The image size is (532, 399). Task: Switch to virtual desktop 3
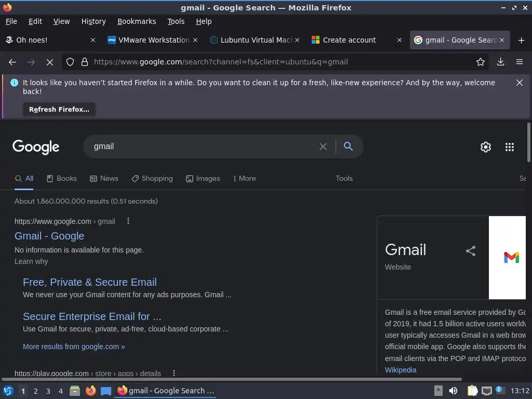pos(48,391)
